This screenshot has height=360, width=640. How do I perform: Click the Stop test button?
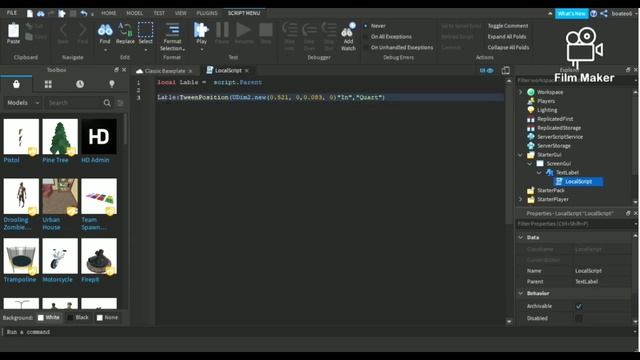266,30
